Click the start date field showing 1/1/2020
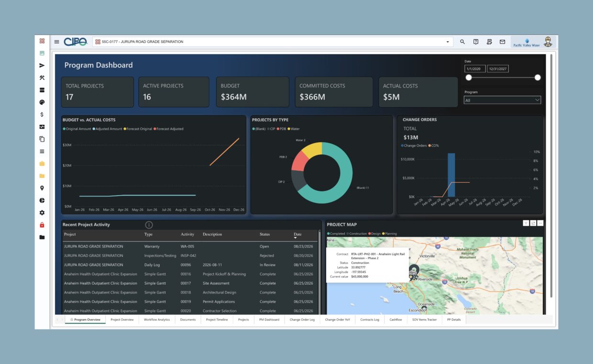This screenshot has height=364, width=593. point(475,69)
